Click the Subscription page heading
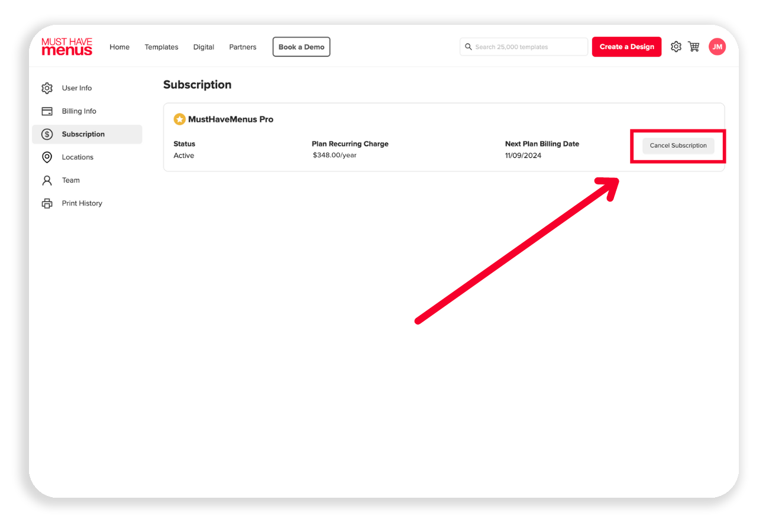 198,85
